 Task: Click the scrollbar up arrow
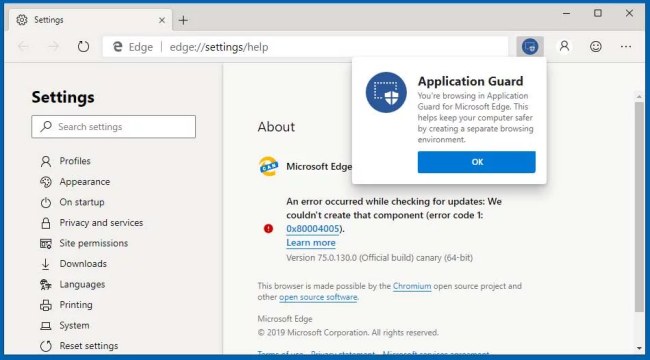coord(639,96)
